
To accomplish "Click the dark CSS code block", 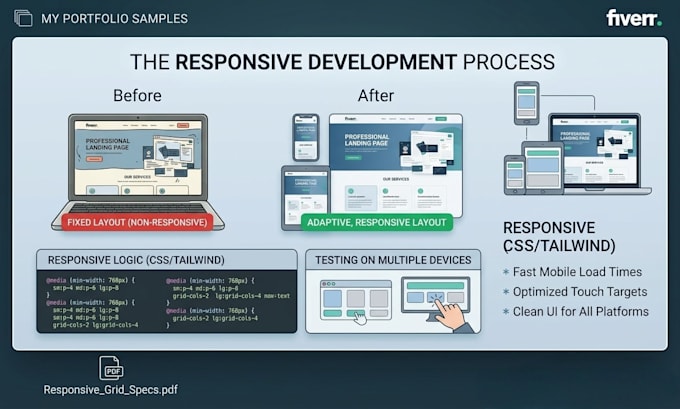I will click(x=167, y=301).
